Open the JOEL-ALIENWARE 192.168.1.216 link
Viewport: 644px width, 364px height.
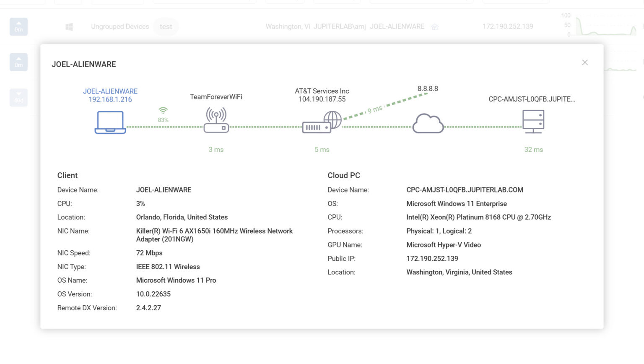click(x=110, y=95)
